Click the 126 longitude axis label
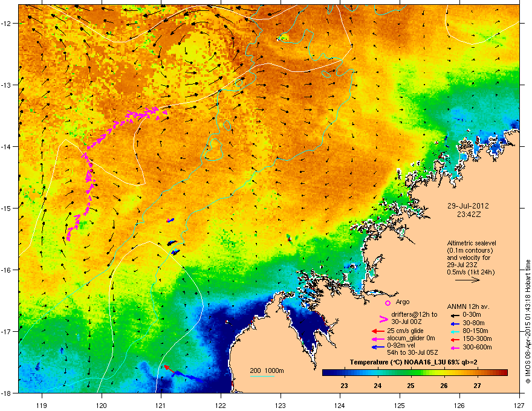Image resolution: width=532 pixels, height=411 pixels. 459,405
